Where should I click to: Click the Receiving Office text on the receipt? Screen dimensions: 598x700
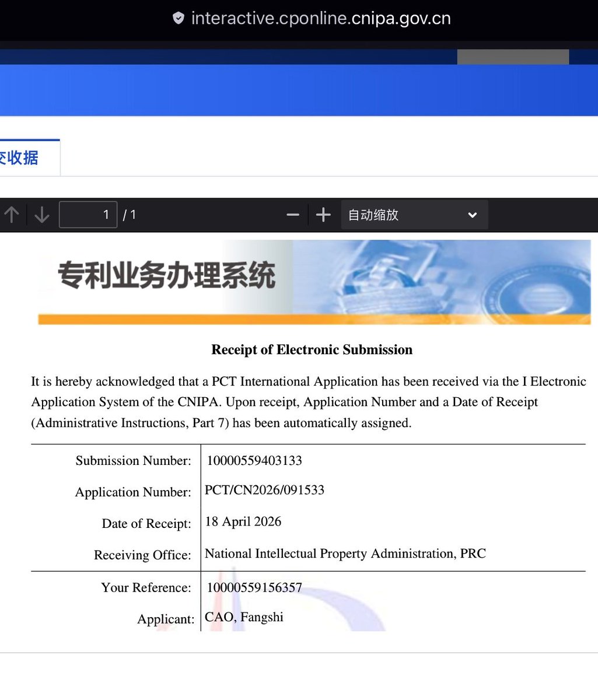pos(345,554)
